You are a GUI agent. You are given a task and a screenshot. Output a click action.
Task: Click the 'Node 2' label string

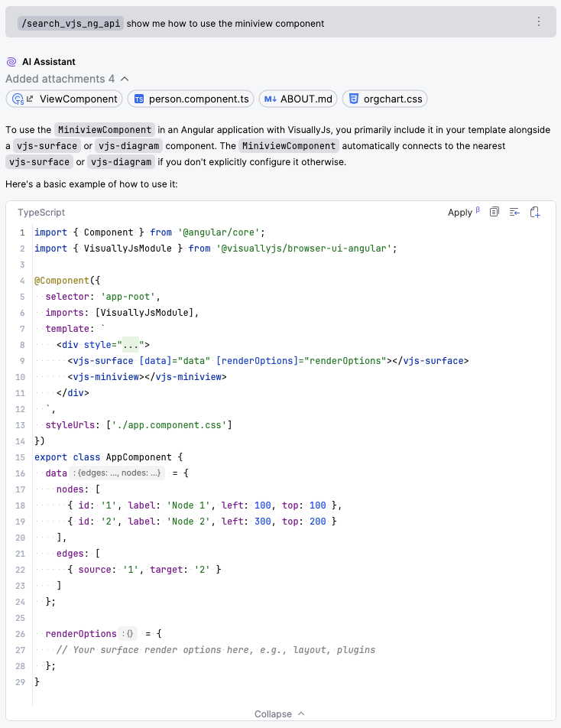pyautogui.click(x=188, y=522)
